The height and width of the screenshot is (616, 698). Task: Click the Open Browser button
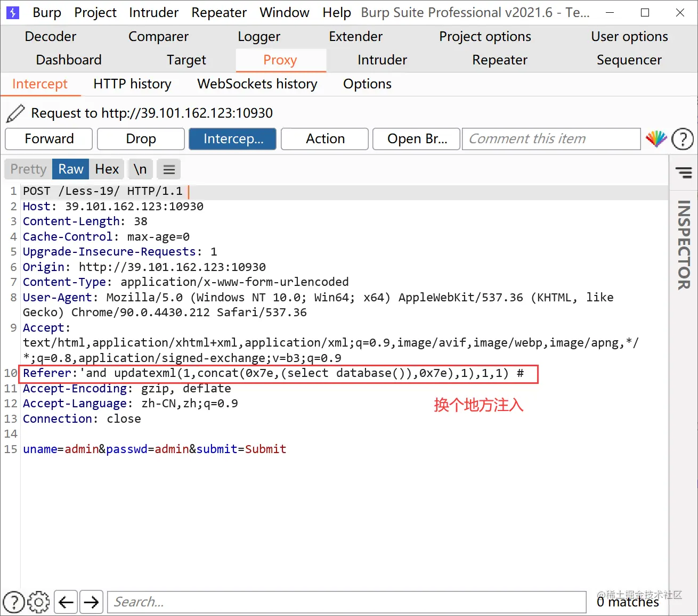pyautogui.click(x=417, y=139)
